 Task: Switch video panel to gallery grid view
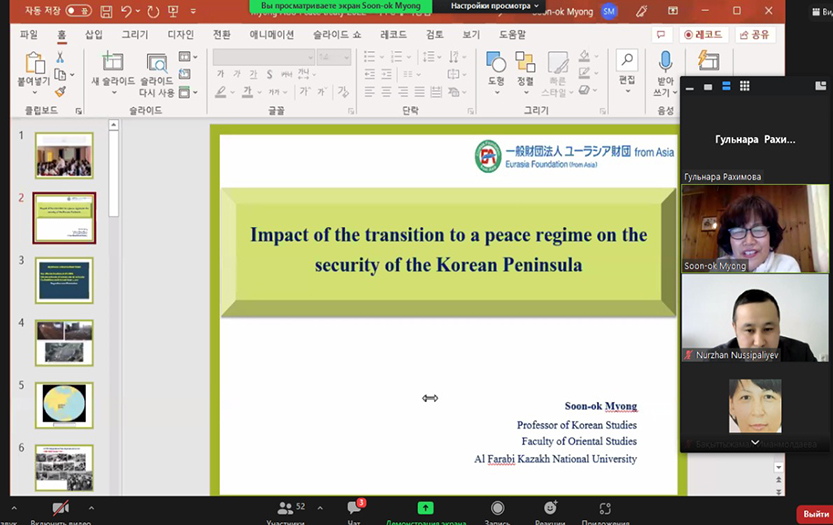pos(745,87)
